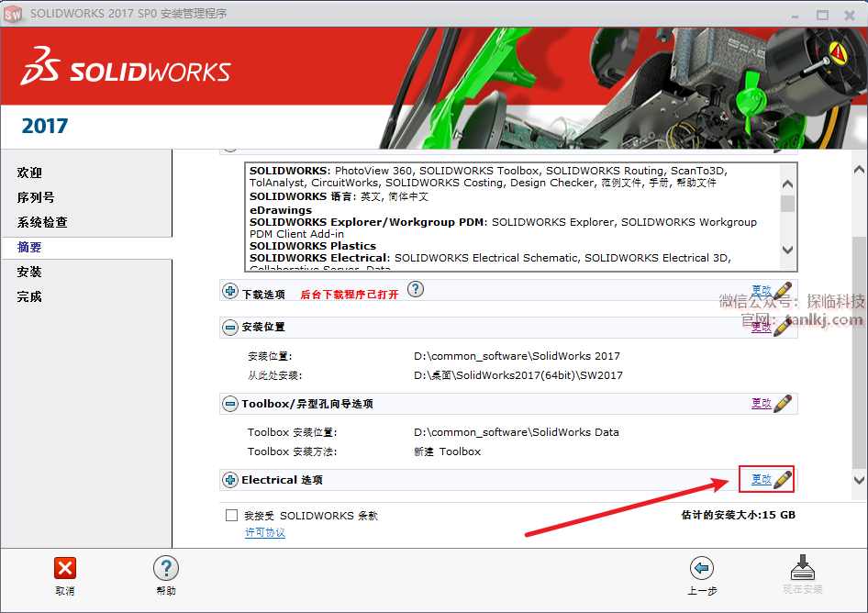Click the question mark beside 下载选项

point(416,290)
